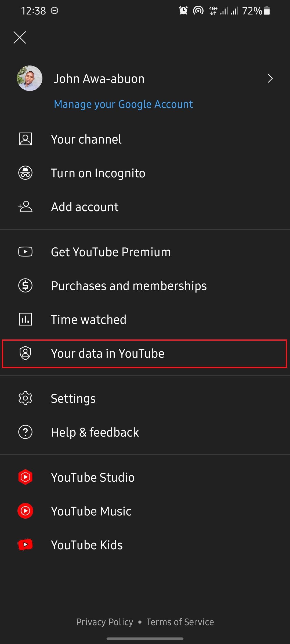
Task: Click the Add account person-plus icon
Action: pyautogui.click(x=26, y=207)
